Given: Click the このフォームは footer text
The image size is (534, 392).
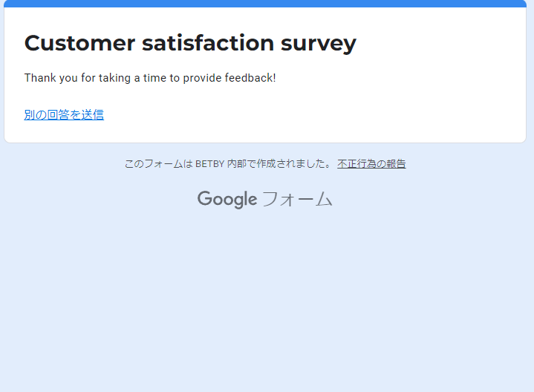Looking at the screenshot, I should pos(158,164).
